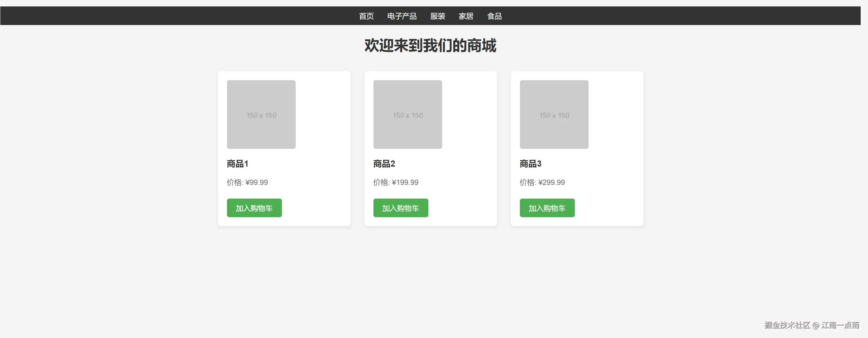Open the 商品3 title text

(530, 164)
